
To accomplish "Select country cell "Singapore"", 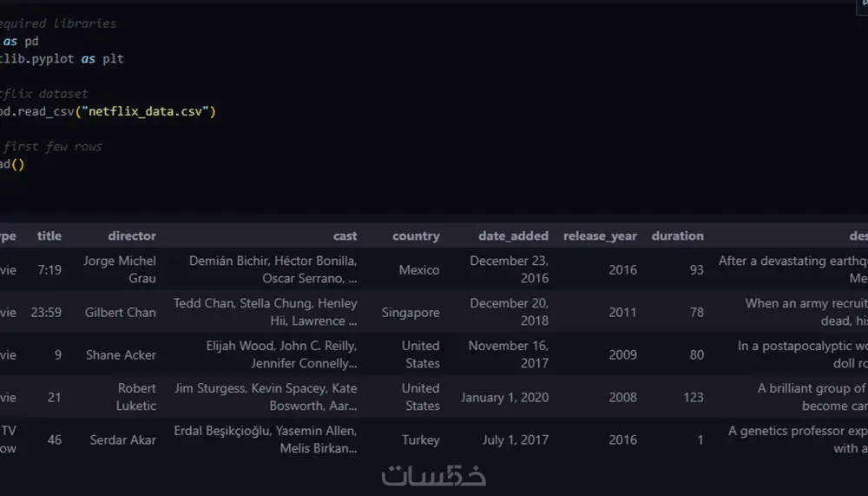I will 411,313.
